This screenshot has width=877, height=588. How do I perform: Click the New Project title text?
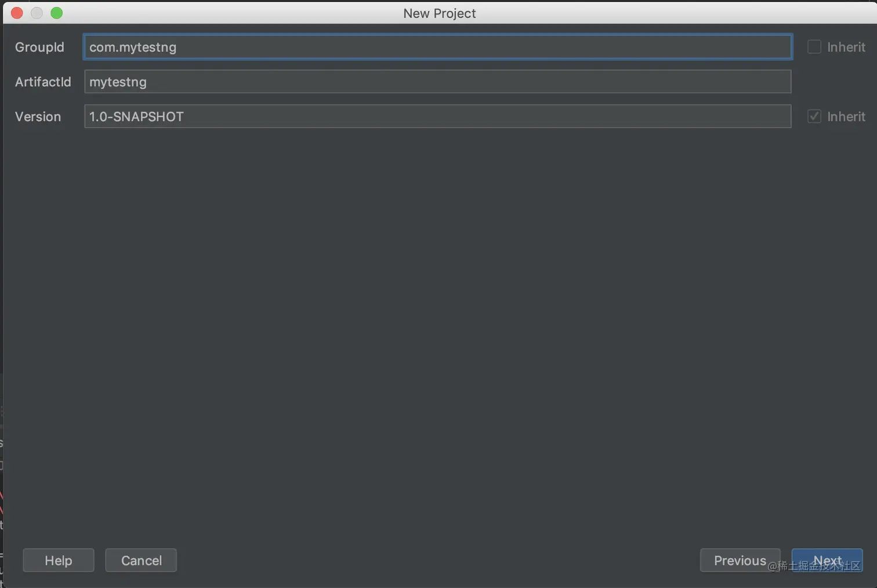440,13
